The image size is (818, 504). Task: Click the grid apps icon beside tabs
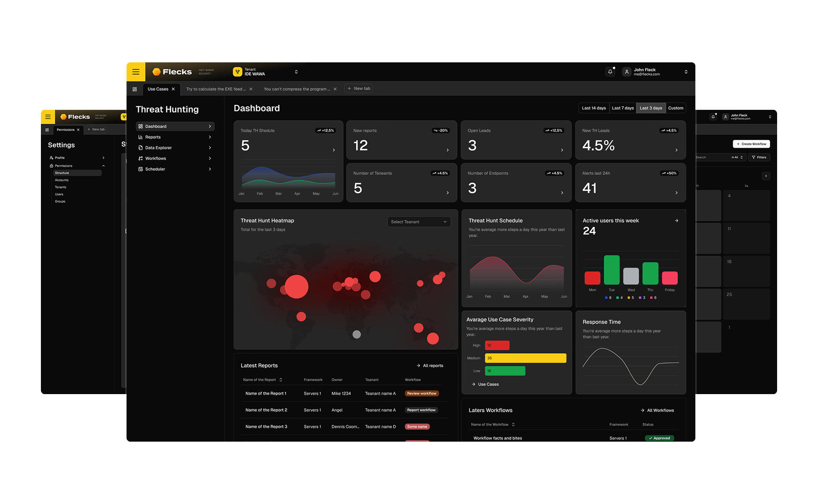point(135,89)
